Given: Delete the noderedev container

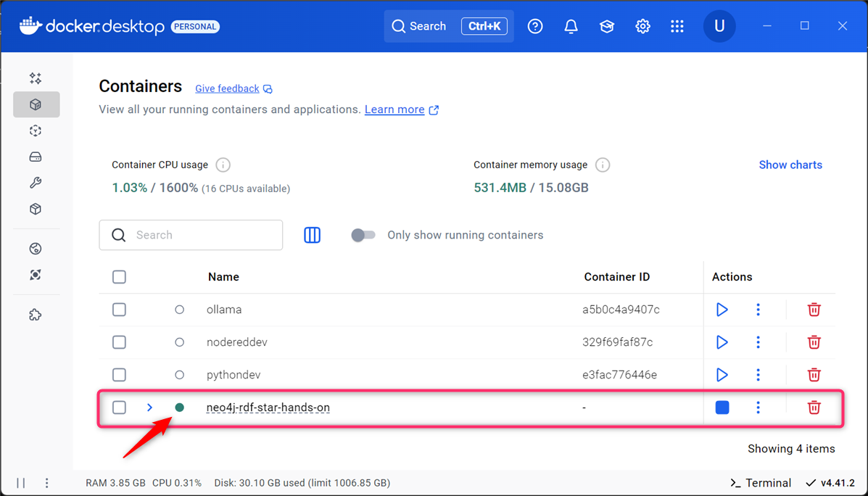Looking at the screenshot, I should (814, 342).
